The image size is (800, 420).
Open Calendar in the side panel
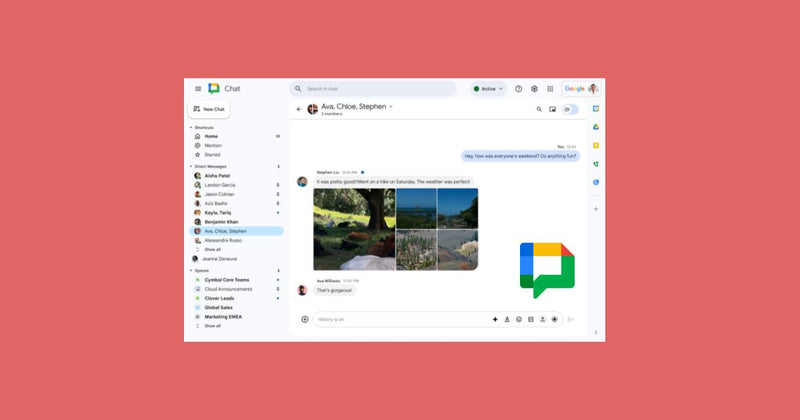(596, 109)
